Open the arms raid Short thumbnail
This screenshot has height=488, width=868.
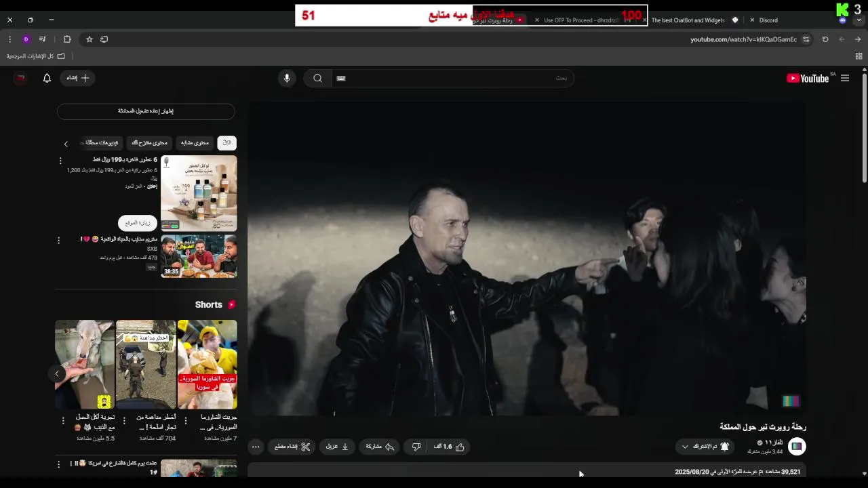pyautogui.click(x=146, y=365)
